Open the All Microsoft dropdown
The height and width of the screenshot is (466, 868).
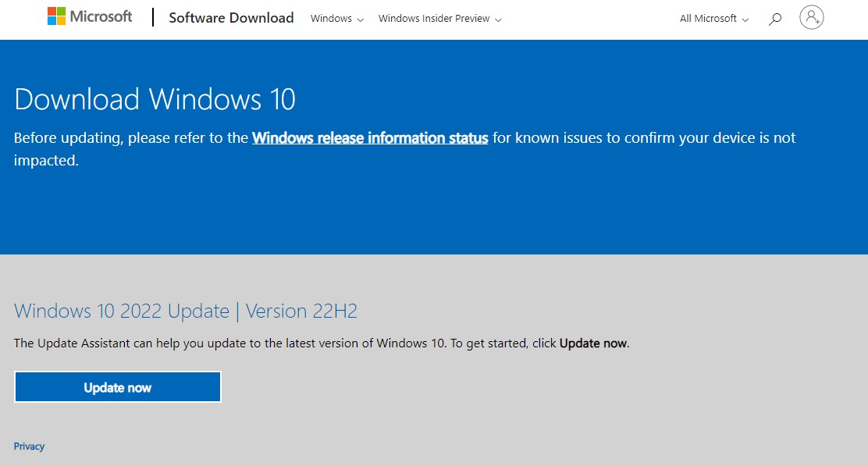pyautogui.click(x=712, y=18)
